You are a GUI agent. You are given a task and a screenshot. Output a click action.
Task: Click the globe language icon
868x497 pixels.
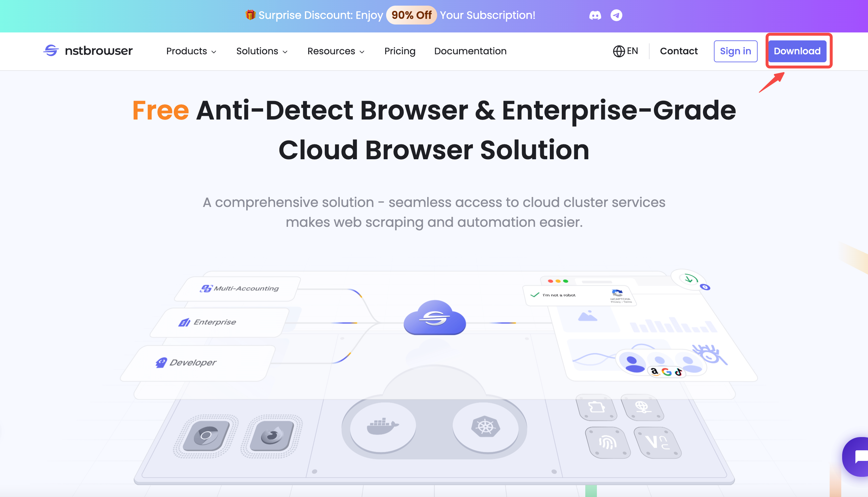click(x=619, y=51)
